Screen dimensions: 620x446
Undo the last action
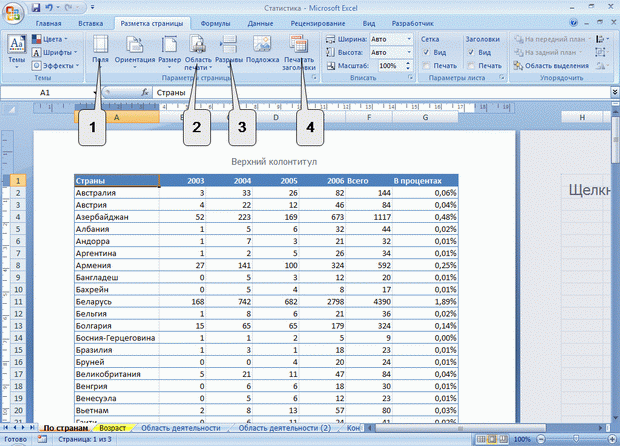pos(49,8)
